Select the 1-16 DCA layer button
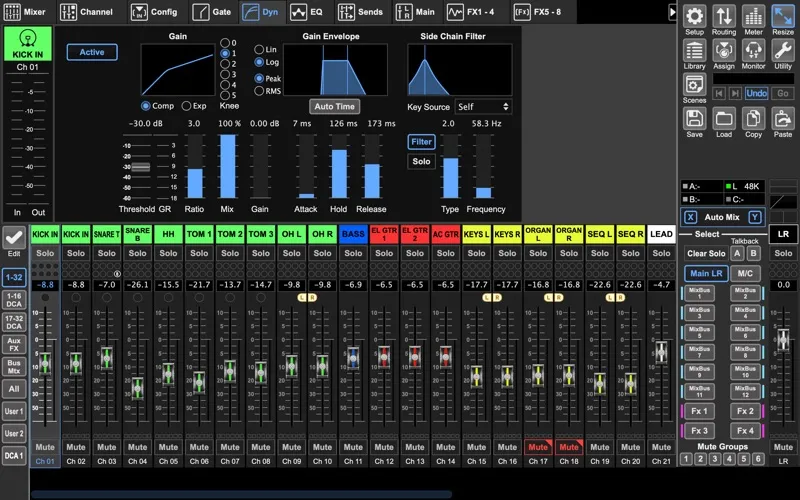 [14, 300]
